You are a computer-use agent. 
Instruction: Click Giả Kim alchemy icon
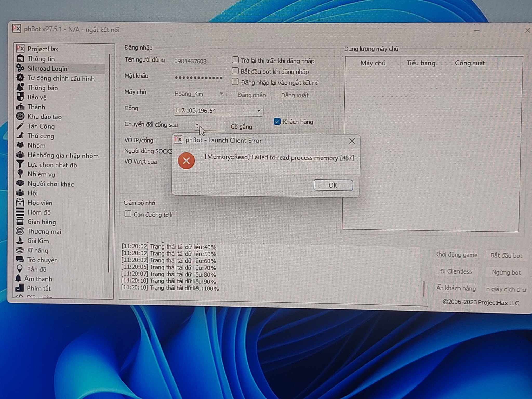[20, 241]
